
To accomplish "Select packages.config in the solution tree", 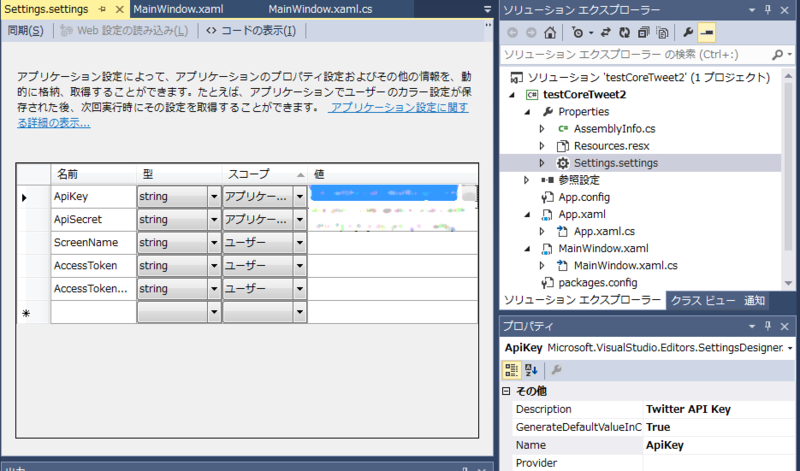I will click(x=597, y=283).
